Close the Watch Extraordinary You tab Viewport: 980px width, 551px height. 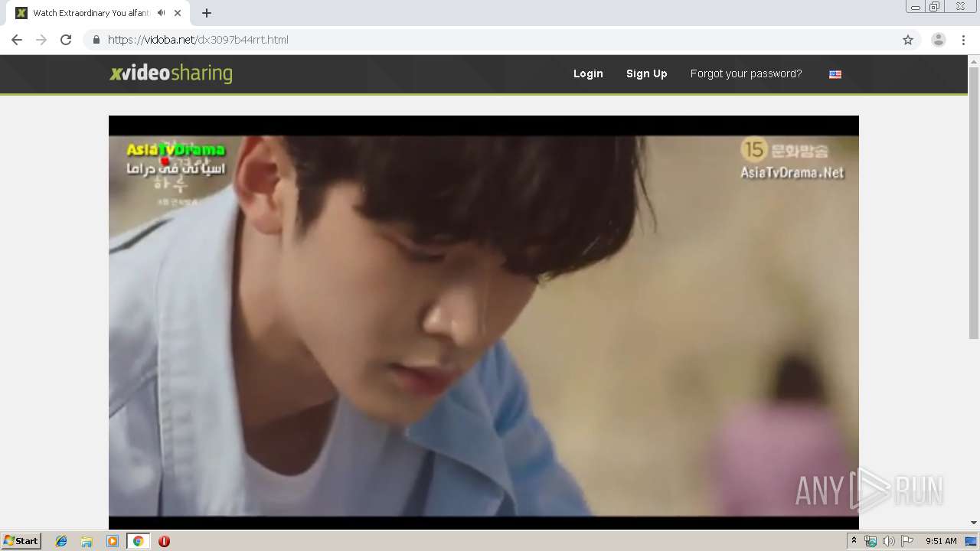point(178,13)
